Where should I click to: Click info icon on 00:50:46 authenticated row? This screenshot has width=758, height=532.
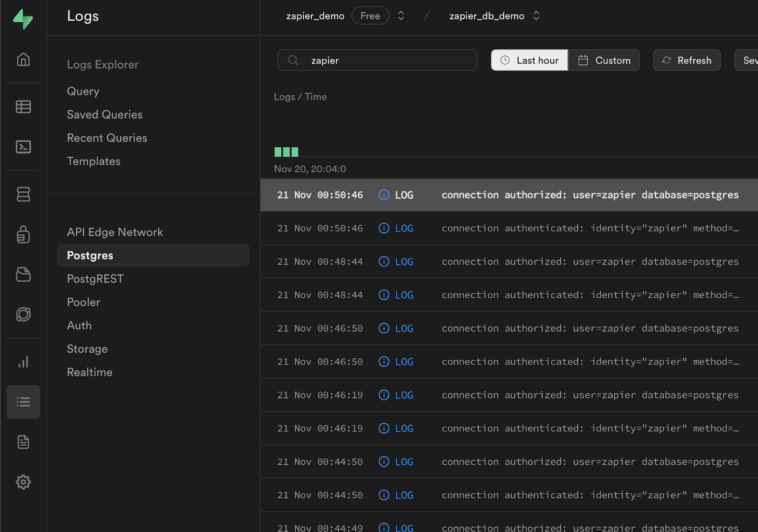[x=384, y=228]
